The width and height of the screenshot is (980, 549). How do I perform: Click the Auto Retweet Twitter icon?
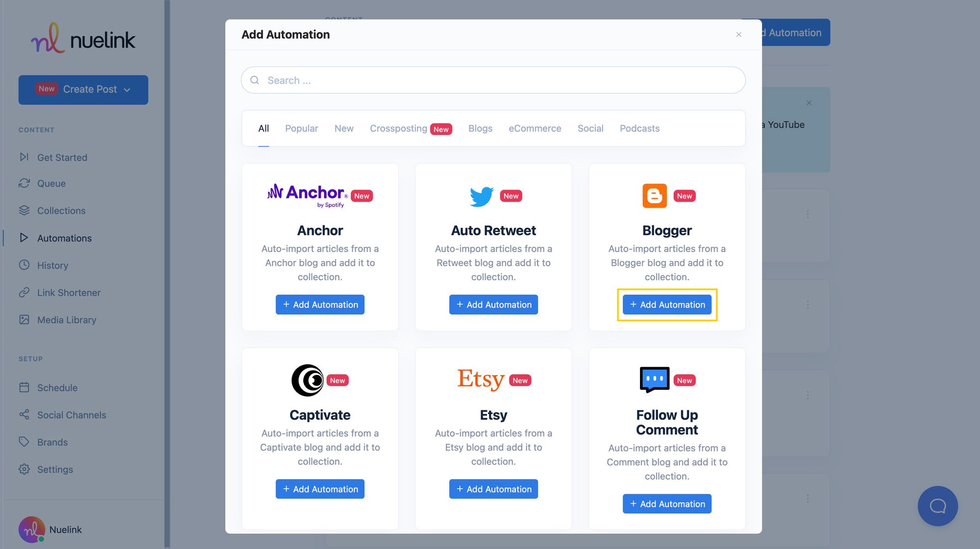[x=482, y=196]
